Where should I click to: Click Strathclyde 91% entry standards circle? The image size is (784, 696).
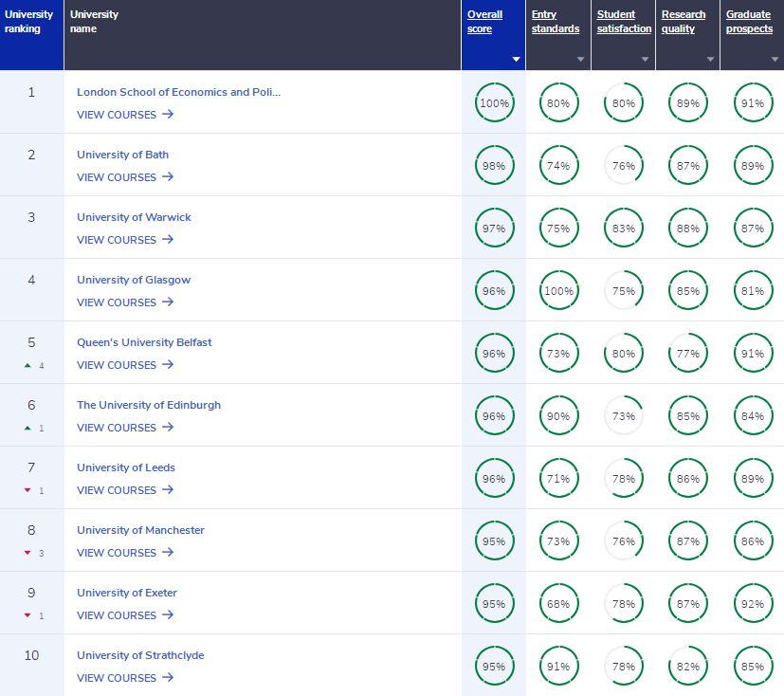tap(558, 666)
